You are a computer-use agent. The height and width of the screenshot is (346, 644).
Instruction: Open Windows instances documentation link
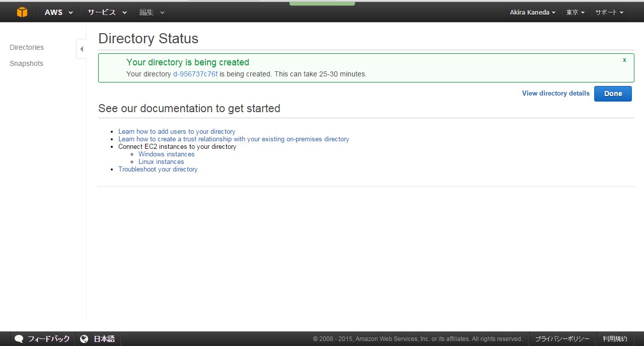pyautogui.click(x=166, y=154)
